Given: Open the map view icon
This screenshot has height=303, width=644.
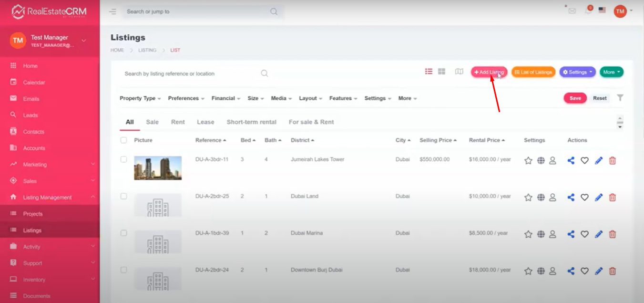Looking at the screenshot, I should coord(459,72).
